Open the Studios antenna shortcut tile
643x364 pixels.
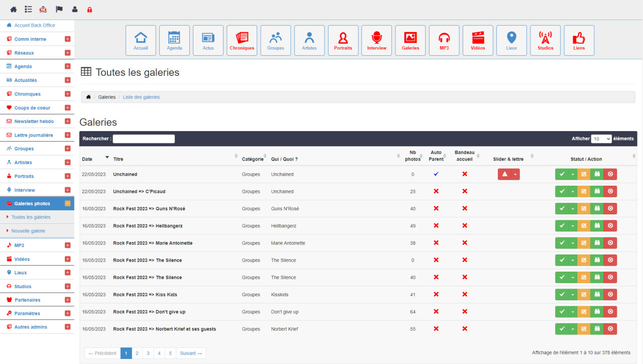pyautogui.click(x=545, y=40)
